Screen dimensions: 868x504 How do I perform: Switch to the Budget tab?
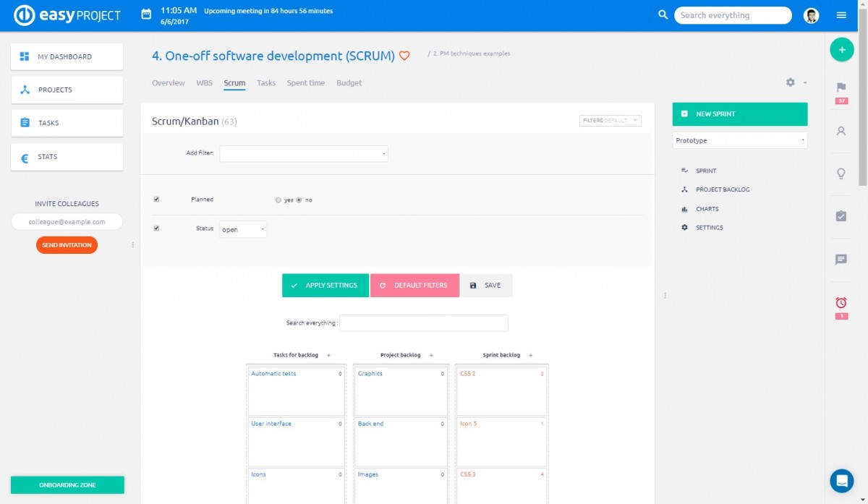pos(349,83)
